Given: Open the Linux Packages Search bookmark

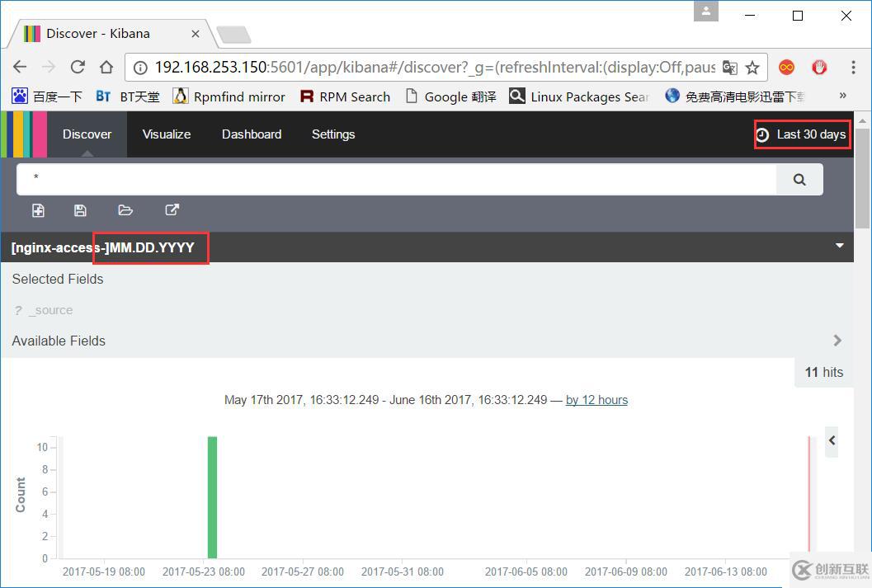Looking at the screenshot, I should tap(579, 96).
